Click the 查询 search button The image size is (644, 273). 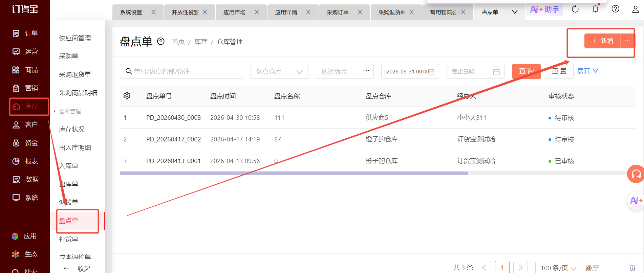(527, 71)
